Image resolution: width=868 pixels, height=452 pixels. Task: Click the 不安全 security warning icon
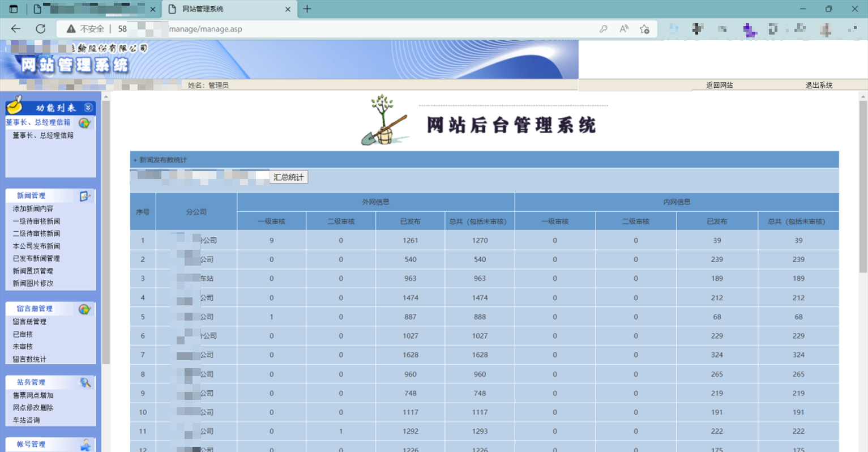[71, 29]
